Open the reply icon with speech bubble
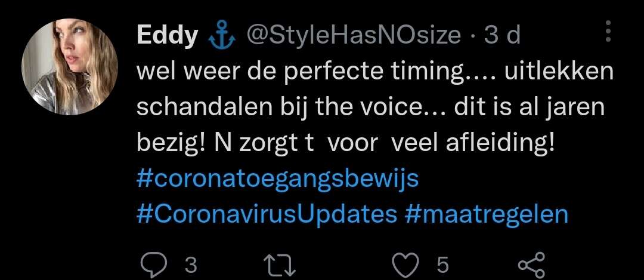 (x=154, y=265)
